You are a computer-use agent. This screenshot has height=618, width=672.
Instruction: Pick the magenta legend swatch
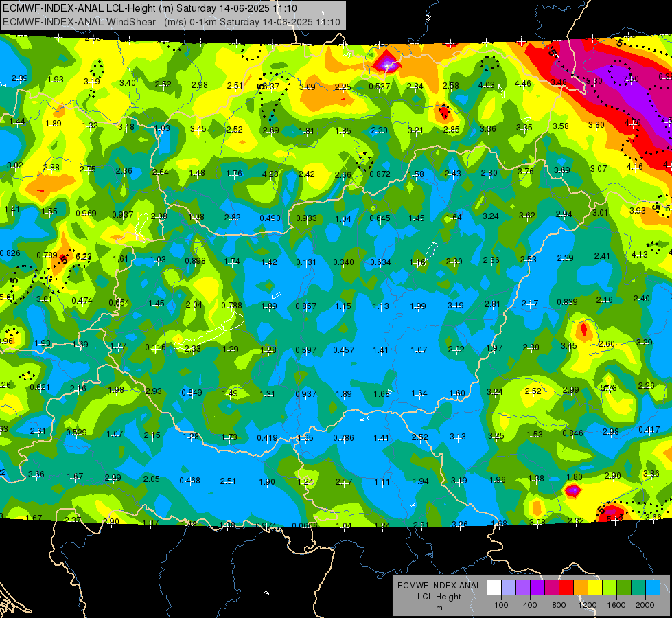[x=552, y=588]
